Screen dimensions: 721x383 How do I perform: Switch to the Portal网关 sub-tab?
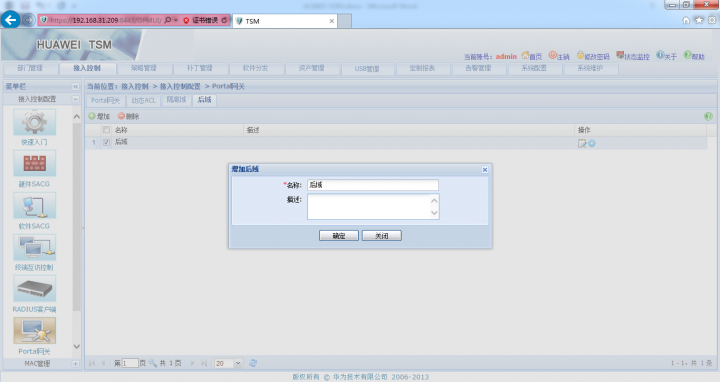coord(105,100)
